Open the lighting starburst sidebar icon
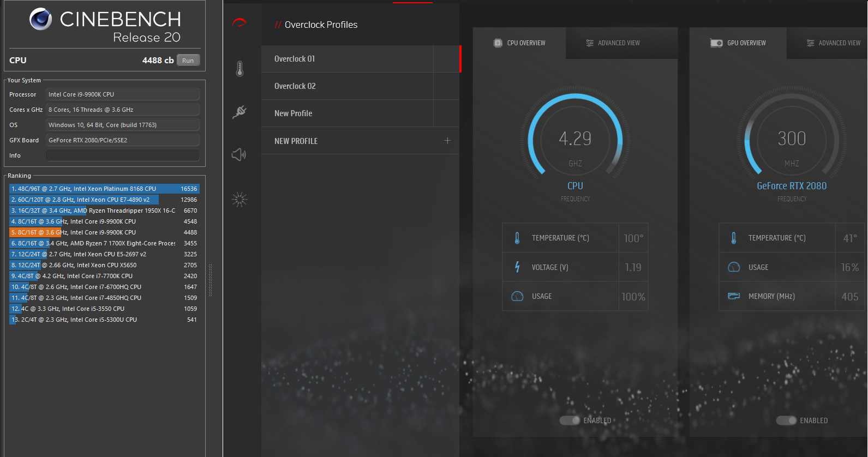The image size is (868, 457). [x=240, y=199]
